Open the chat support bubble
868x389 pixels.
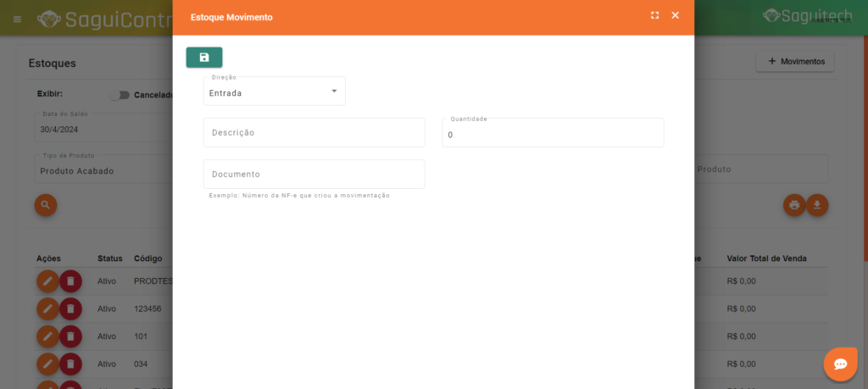click(x=840, y=364)
